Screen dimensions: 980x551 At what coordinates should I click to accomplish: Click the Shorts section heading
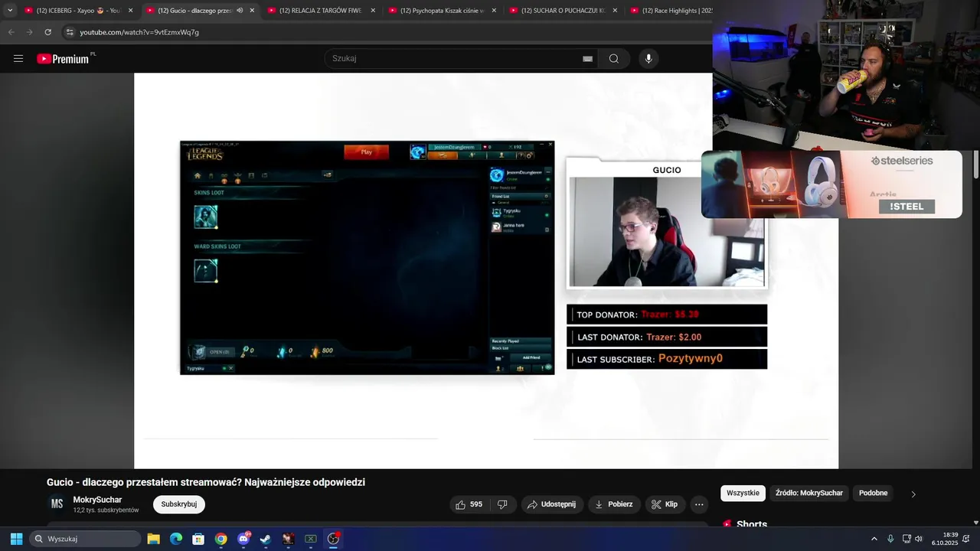pyautogui.click(x=752, y=524)
